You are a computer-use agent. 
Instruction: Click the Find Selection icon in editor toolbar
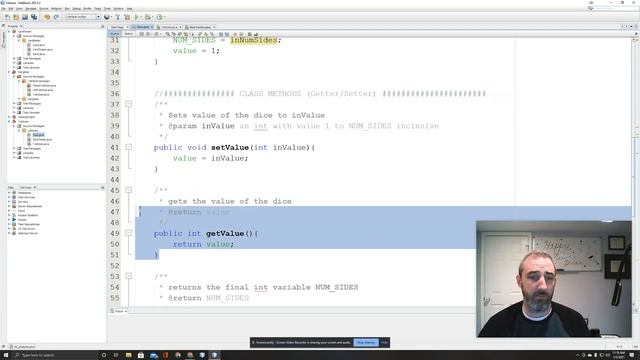(167, 34)
